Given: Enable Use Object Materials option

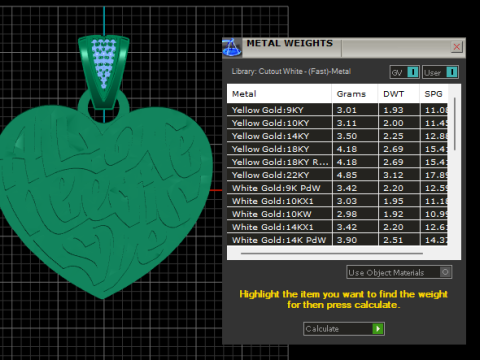Looking at the screenshot, I should 399,272.
